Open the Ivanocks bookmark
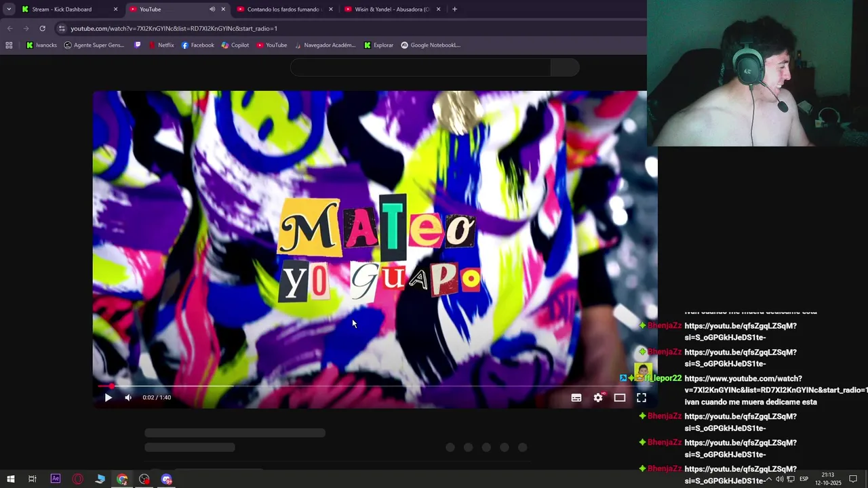The image size is (868, 488). click(41, 45)
